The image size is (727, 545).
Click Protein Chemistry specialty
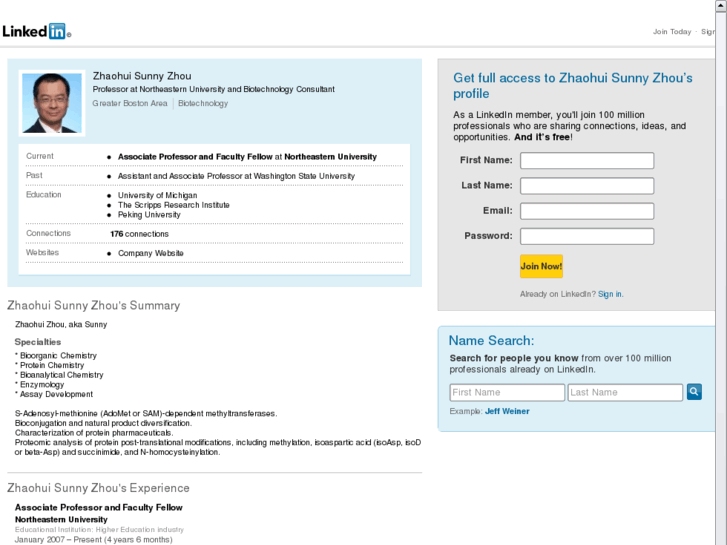click(52, 365)
